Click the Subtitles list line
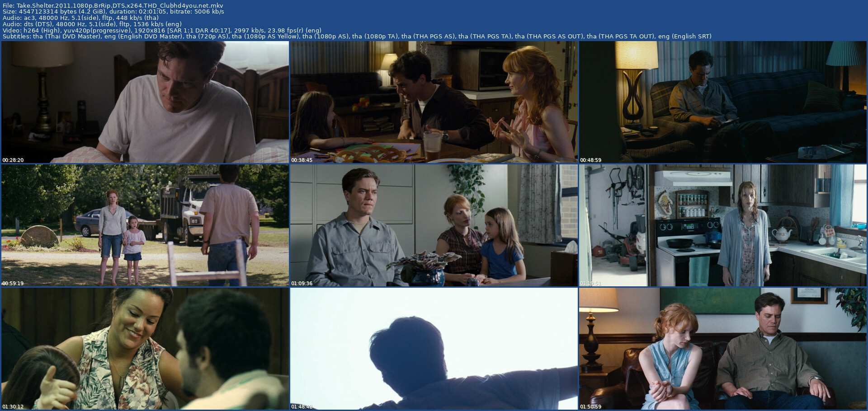Viewport: 868px width, 411px height. coord(357,36)
